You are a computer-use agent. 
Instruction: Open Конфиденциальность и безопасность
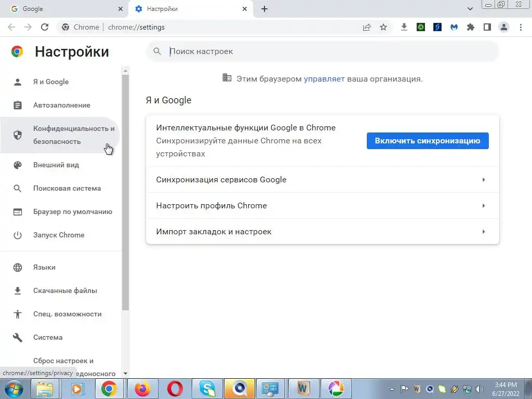(x=60, y=135)
